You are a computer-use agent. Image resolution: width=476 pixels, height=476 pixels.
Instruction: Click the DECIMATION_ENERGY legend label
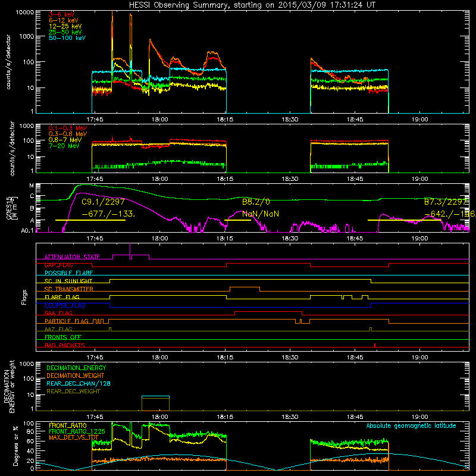pos(76,368)
